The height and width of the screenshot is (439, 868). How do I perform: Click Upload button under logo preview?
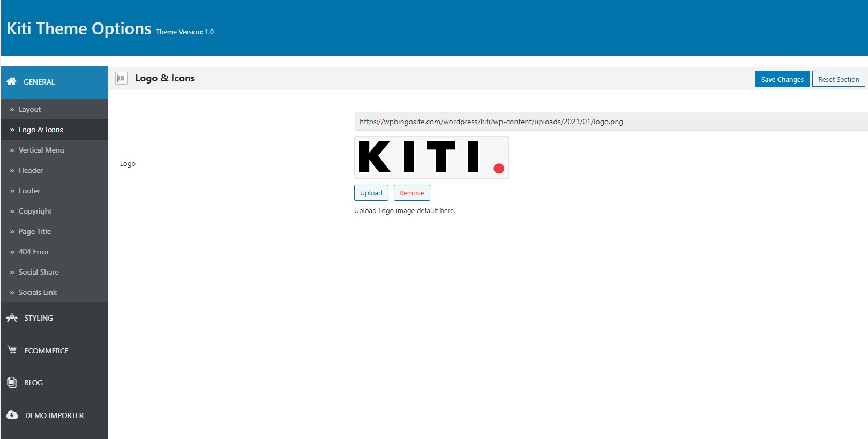coord(371,193)
